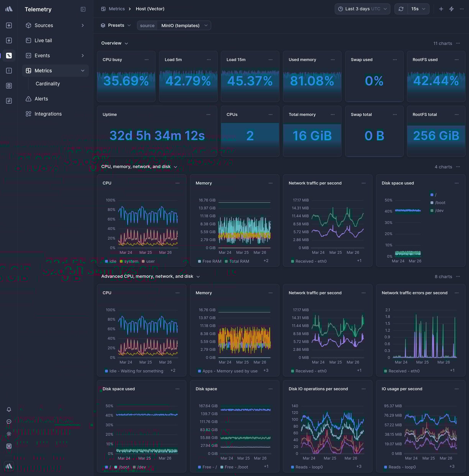469x476 pixels.
Task: Click the plus icon in top toolbar
Action: point(441,8)
